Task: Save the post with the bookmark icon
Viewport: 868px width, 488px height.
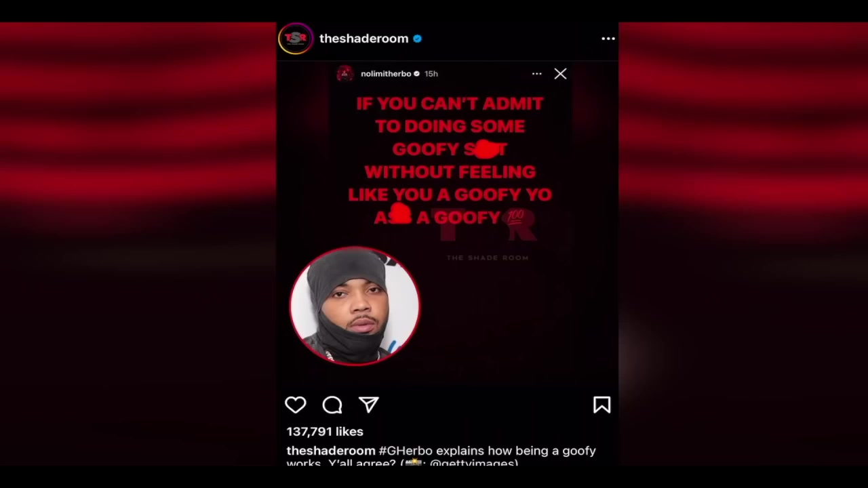Action: [x=601, y=405]
